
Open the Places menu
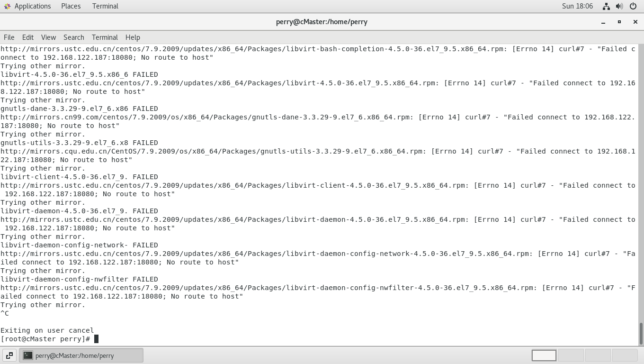[71, 6]
